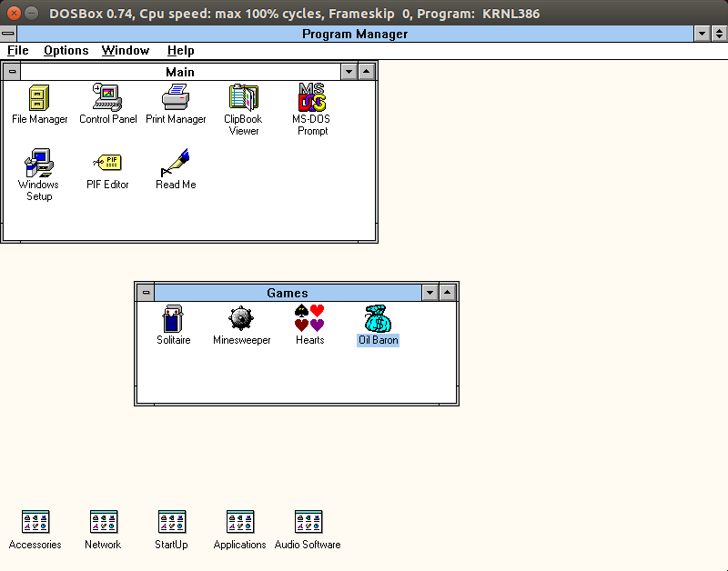Image resolution: width=728 pixels, height=571 pixels.
Task: Close the DOSBox window
Action: (14, 13)
